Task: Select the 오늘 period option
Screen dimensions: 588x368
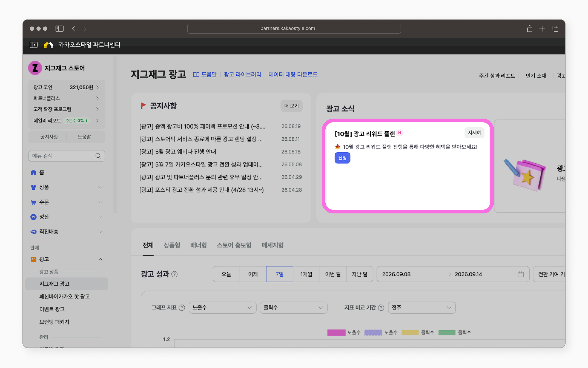Action: 226,274
